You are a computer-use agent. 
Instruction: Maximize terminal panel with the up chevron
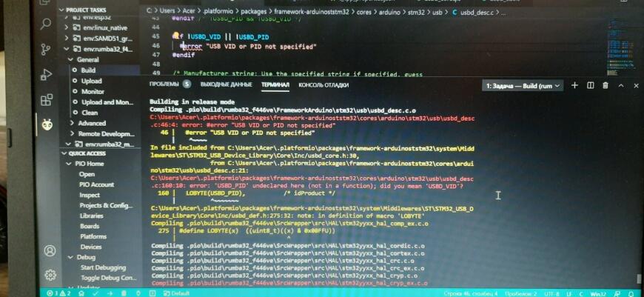621,85
